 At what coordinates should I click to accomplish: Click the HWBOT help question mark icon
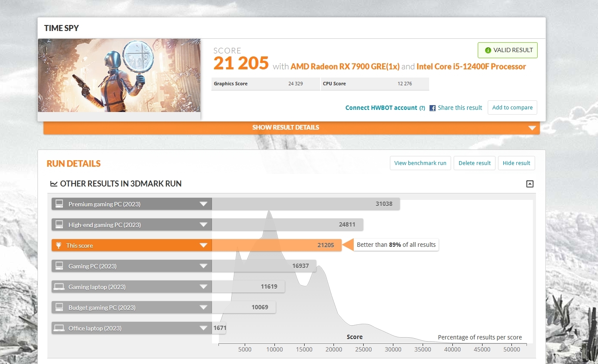click(422, 108)
